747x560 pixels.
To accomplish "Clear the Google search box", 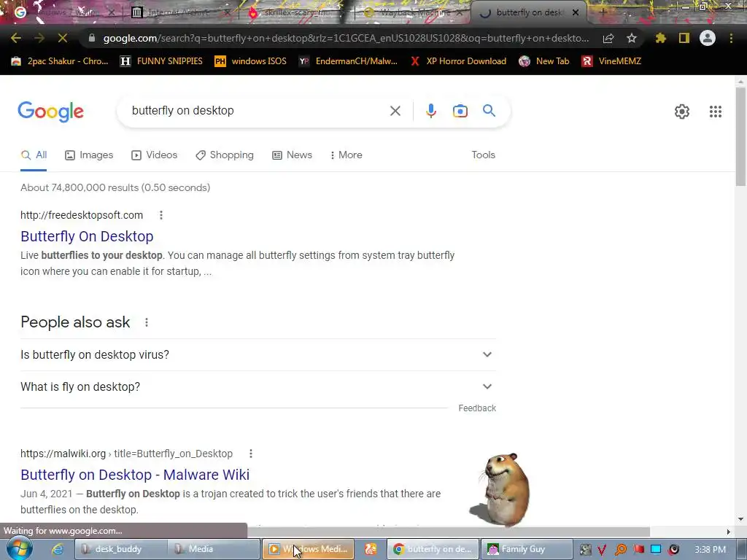I will [x=395, y=111].
